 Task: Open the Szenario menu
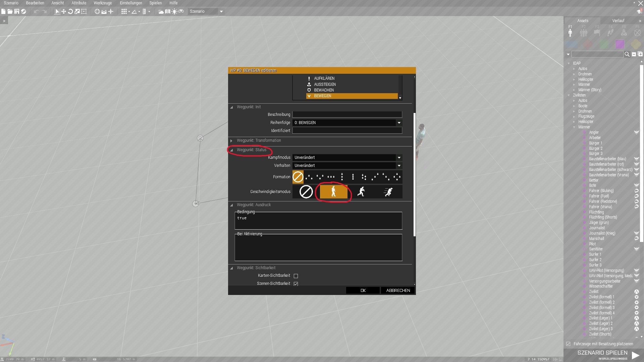tap(11, 3)
